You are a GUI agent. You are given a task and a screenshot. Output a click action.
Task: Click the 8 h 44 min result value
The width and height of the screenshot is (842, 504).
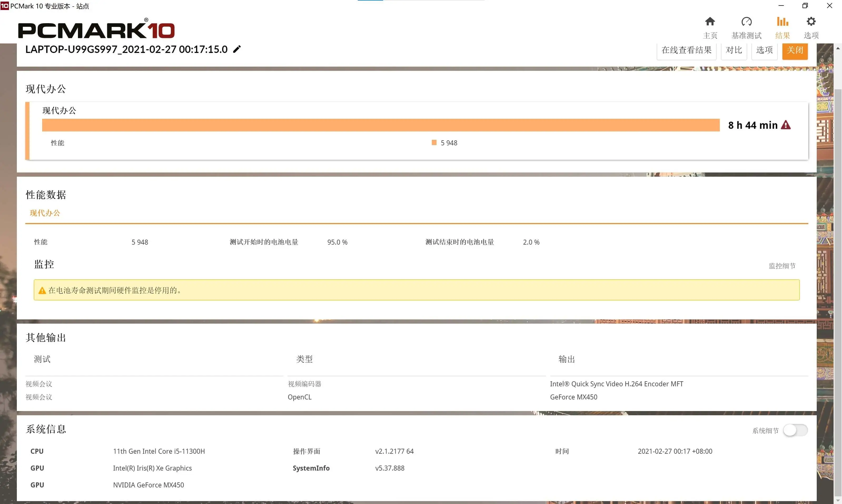coord(753,125)
